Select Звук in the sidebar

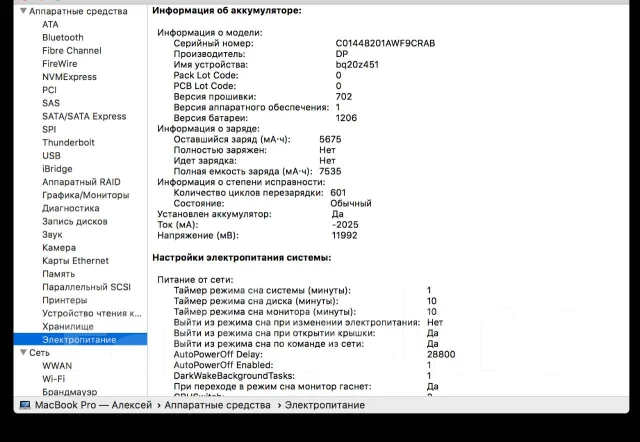(x=52, y=235)
